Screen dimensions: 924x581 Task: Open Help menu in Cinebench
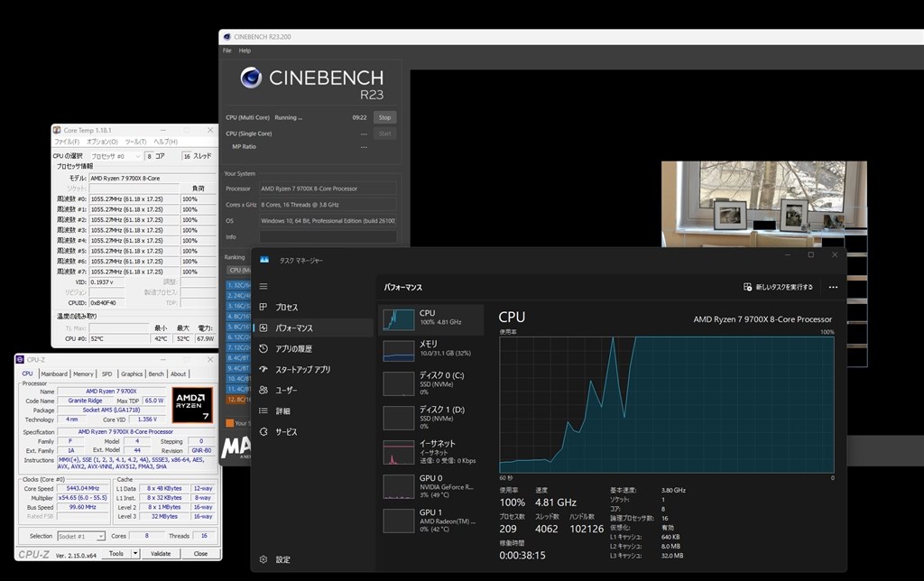[245, 51]
